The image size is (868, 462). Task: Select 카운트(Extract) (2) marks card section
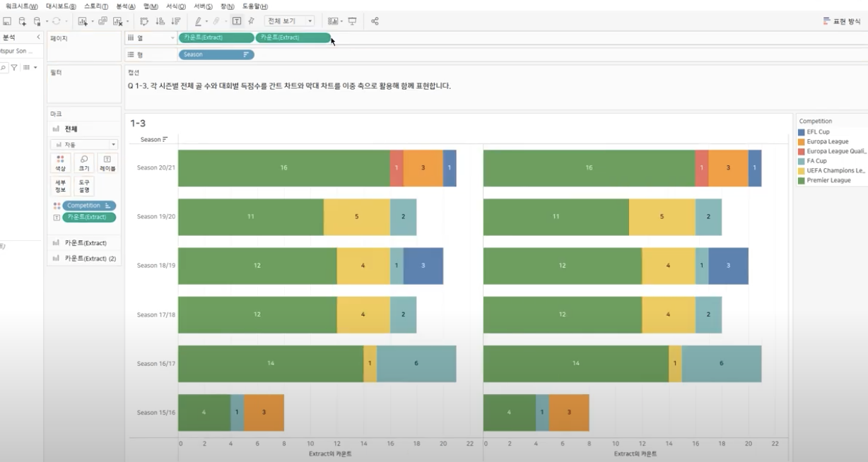coord(90,259)
